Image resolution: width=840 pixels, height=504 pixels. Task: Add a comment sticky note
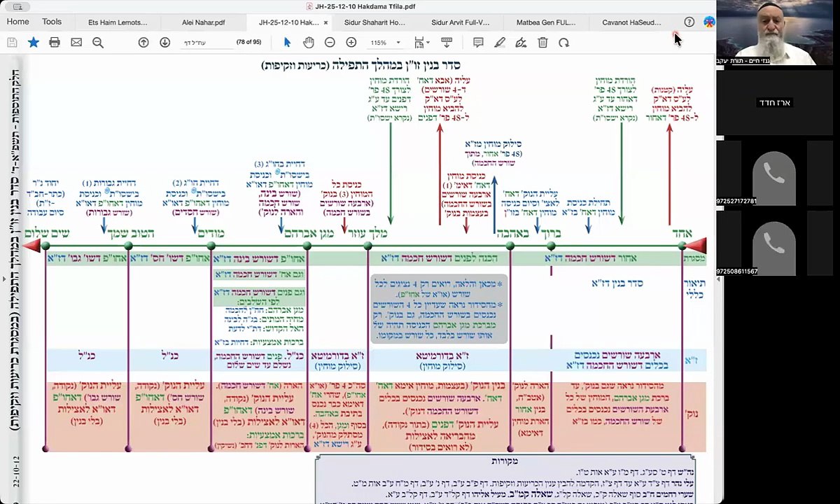click(478, 43)
